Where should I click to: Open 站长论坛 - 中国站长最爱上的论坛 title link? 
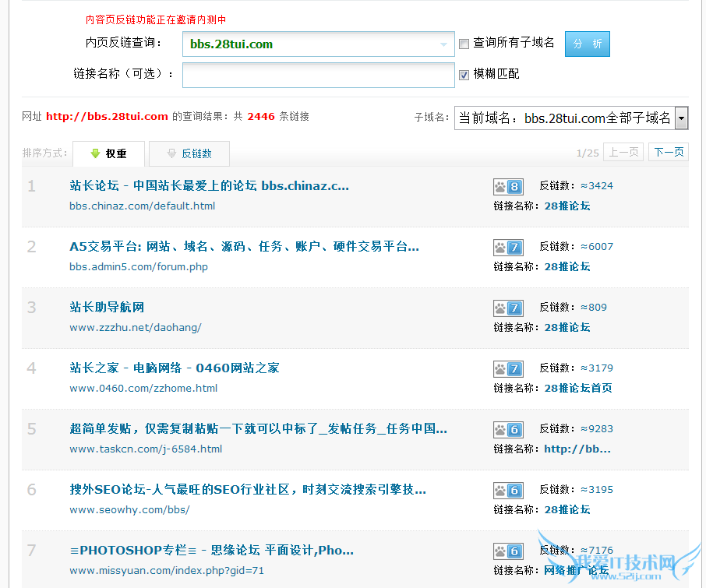[210, 186]
